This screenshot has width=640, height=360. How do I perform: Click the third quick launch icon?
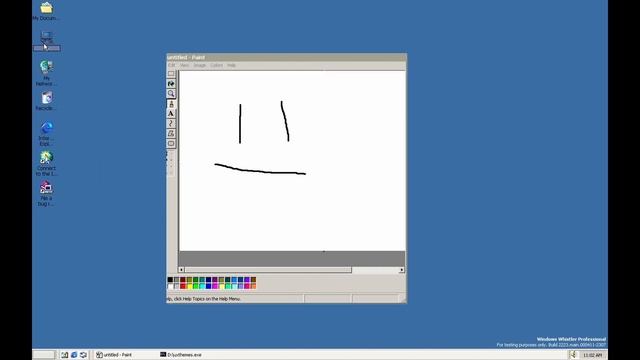(83, 355)
